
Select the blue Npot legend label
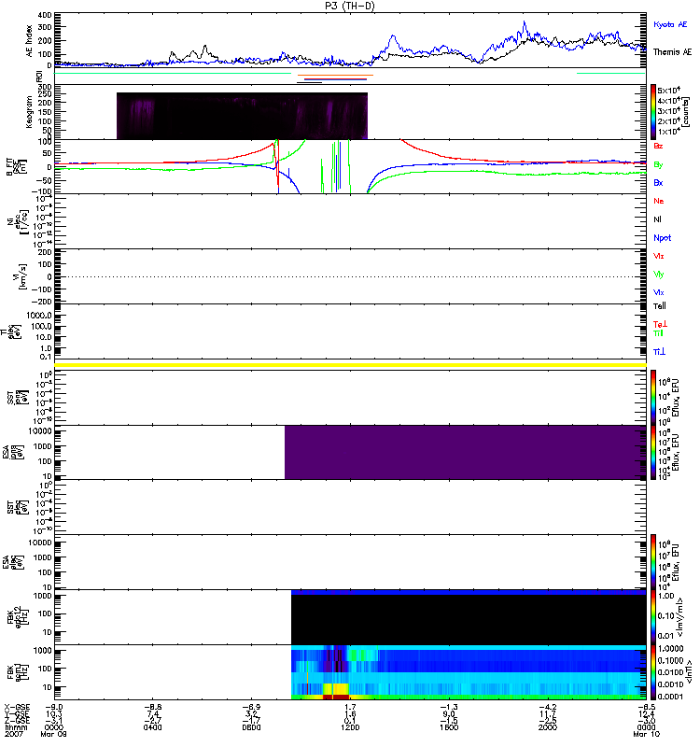(x=663, y=238)
